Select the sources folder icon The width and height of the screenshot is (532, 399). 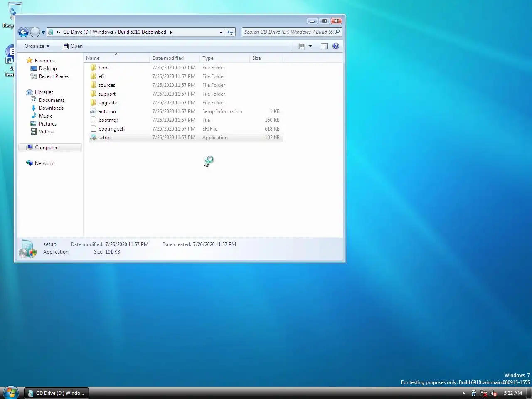tap(94, 85)
